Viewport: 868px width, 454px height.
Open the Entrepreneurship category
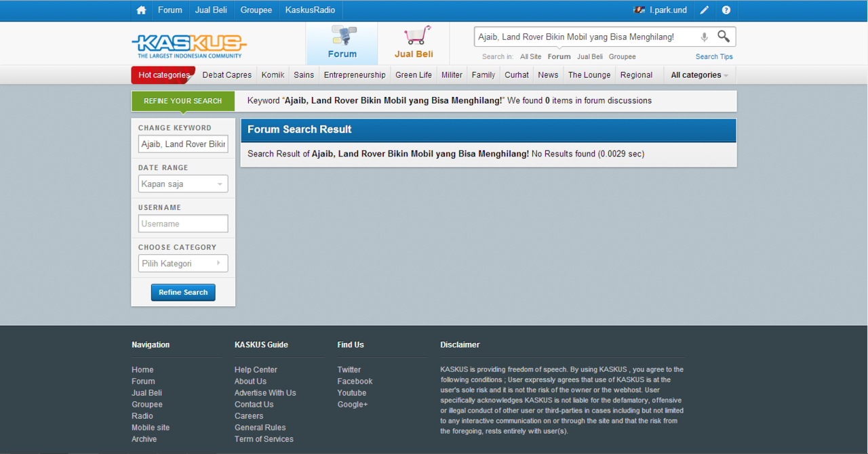coord(355,75)
